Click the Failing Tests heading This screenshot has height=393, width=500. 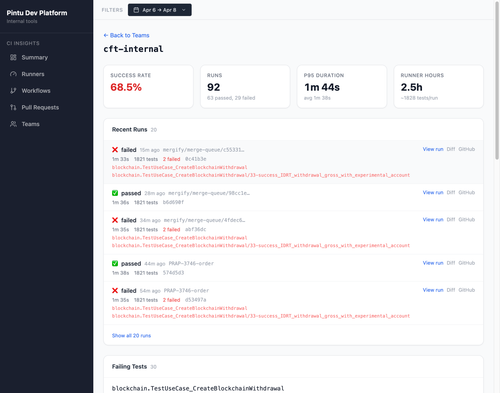(129, 366)
